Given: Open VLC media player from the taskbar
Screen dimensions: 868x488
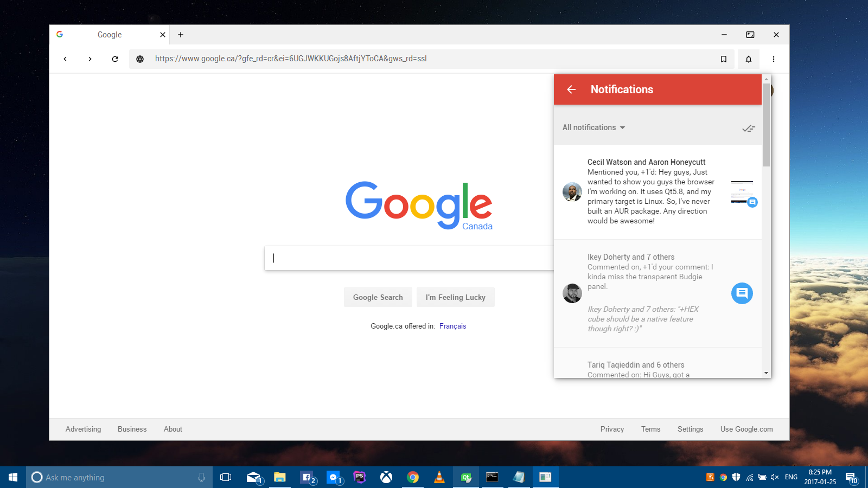Looking at the screenshot, I should 439,477.
